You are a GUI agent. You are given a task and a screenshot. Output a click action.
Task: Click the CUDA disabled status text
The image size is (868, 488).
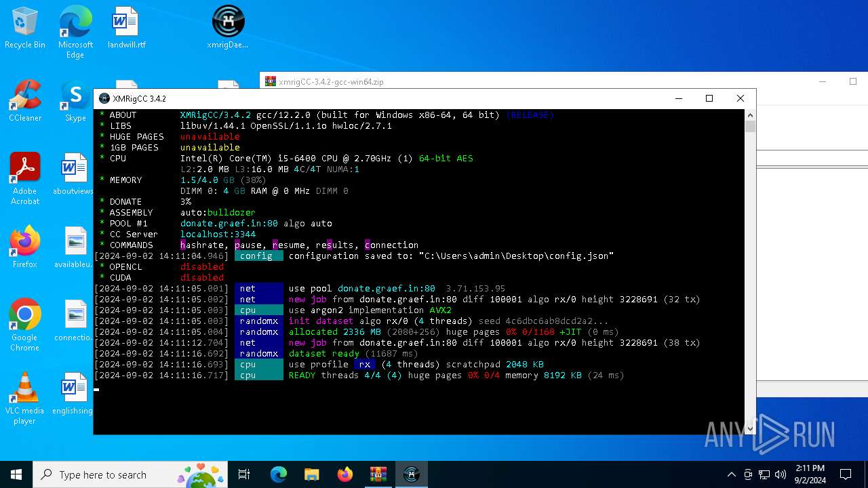click(x=201, y=277)
